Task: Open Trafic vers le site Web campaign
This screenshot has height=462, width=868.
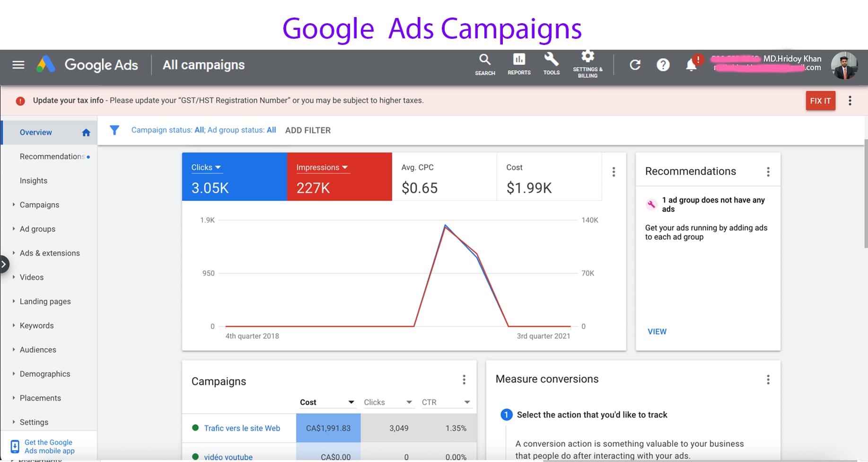Action: (x=242, y=428)
